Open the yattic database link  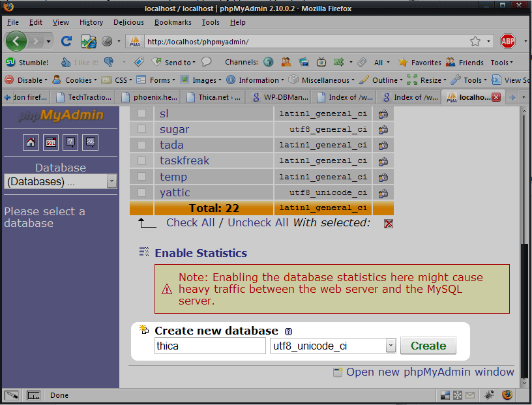[175, 192]
